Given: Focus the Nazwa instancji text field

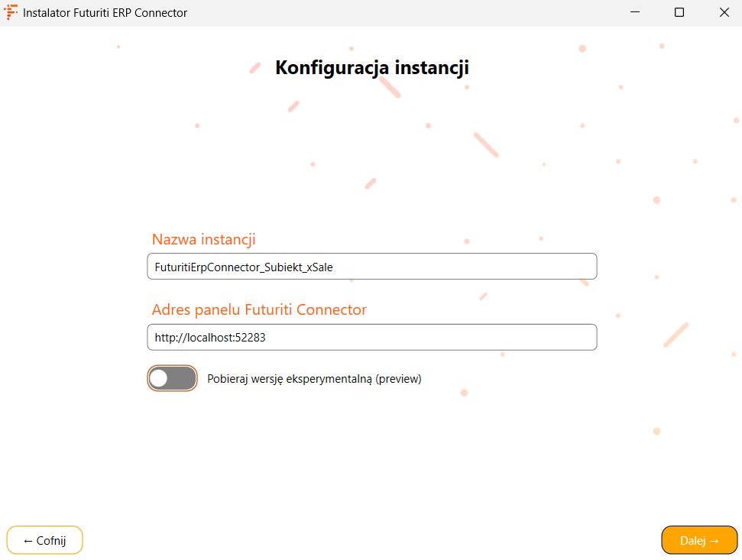Looking at the screenshot, I should (372, 267).
